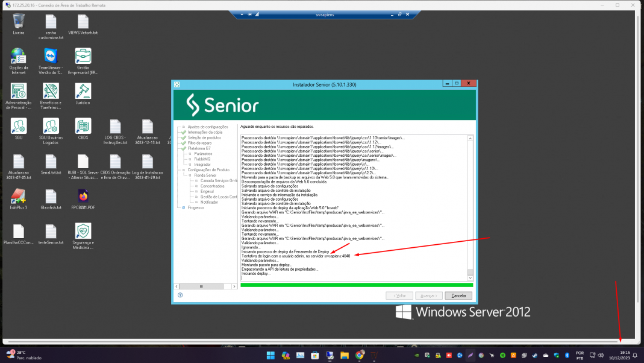Click the Steam tray icon
Viewport: 644px width, 363px height.
pos(535,355)
